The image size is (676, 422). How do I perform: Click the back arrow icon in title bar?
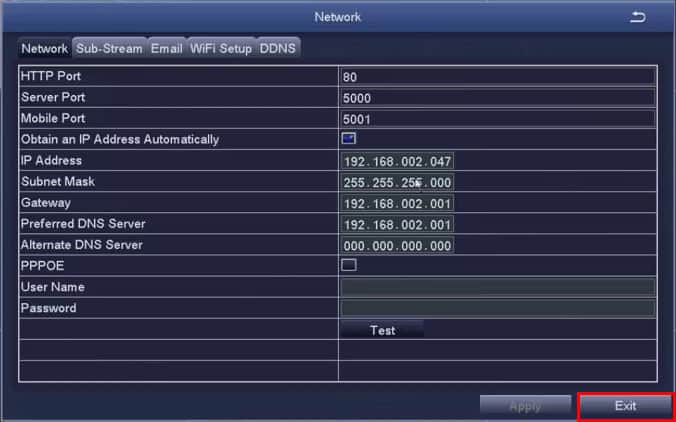(x=638, y=17)
